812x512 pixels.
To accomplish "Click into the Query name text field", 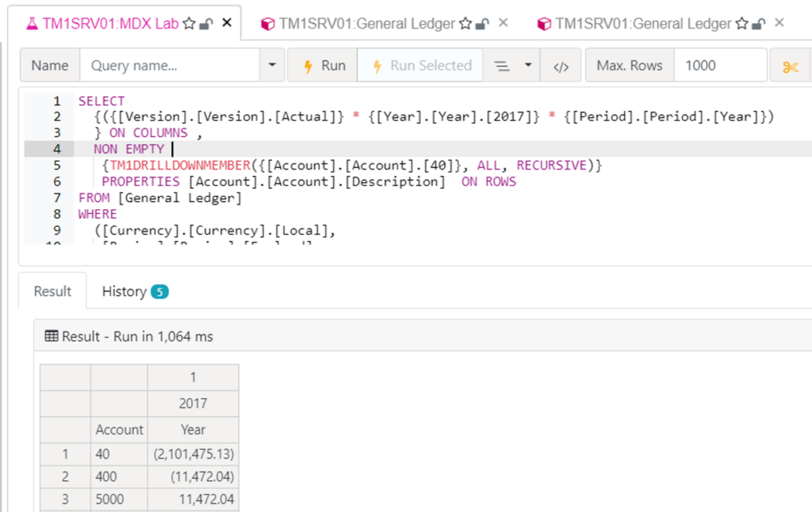I will coord(169,66).
